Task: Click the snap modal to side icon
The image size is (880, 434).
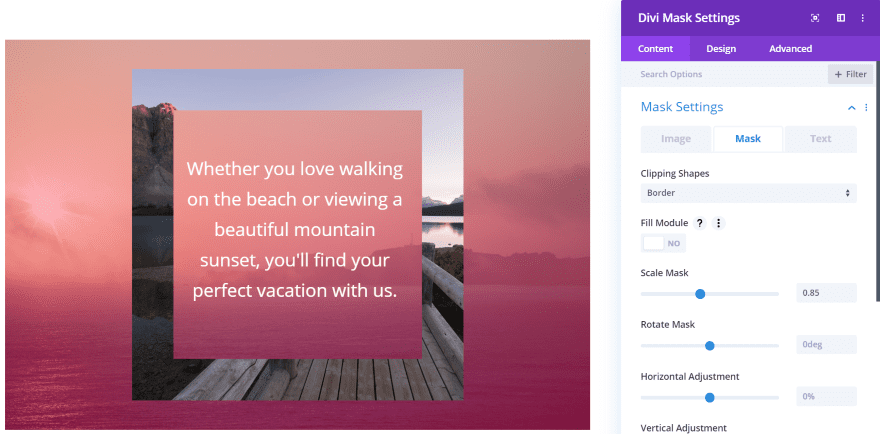Action: [x=841, y=18]
